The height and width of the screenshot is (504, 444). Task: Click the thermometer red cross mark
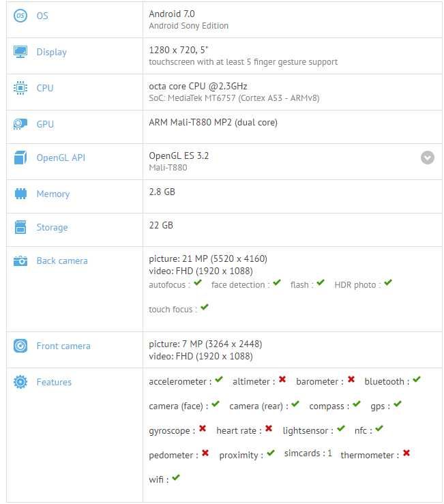tap(406, 453)
